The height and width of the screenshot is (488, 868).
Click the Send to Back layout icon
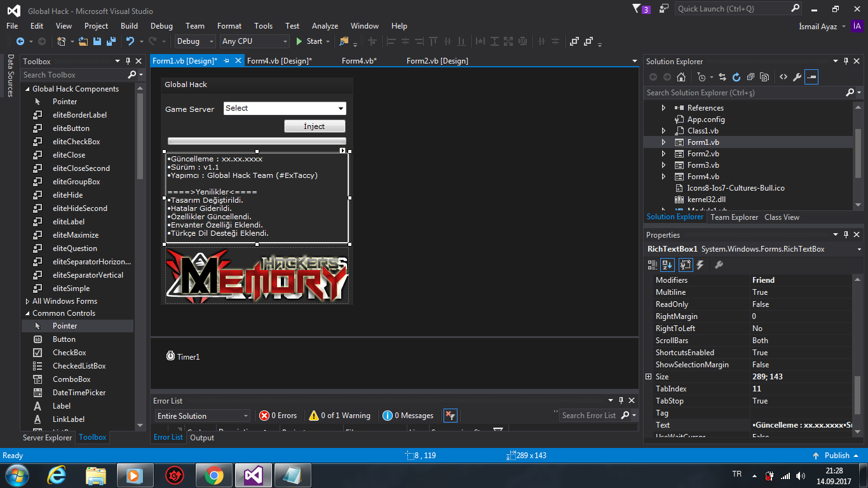pos(588,41)
